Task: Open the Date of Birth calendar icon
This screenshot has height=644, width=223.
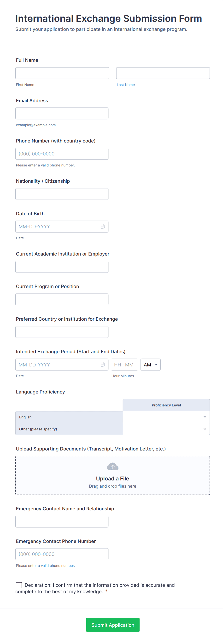Action: (x=103, y=227)
